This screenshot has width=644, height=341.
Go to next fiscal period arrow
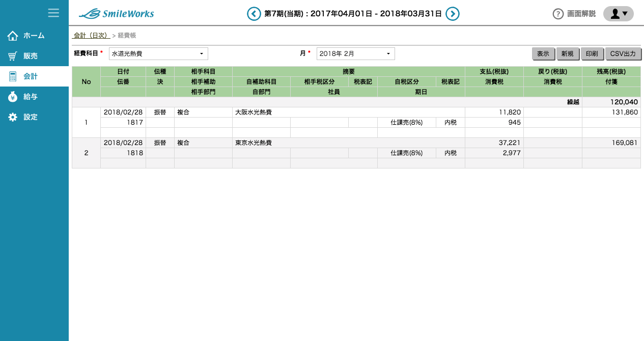coord(453,14)
